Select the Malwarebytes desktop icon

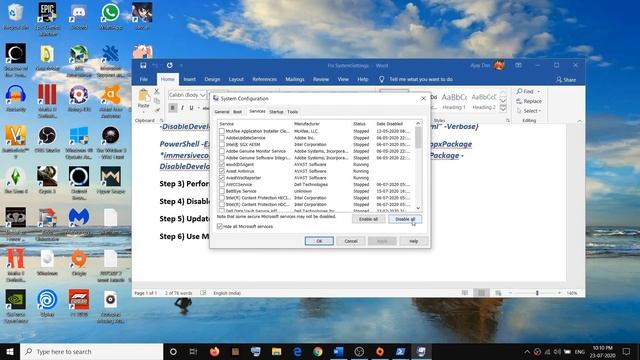(x=79, y=222)
